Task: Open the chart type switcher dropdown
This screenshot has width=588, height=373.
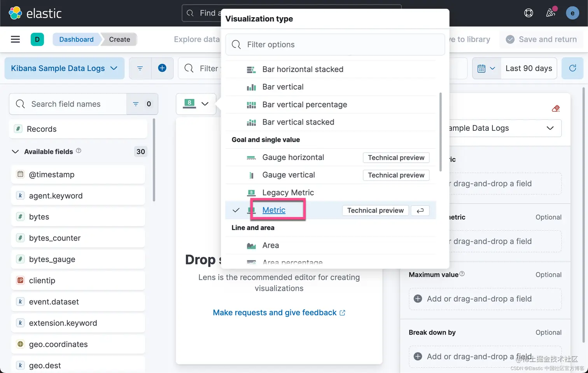Action: tap(196, 104)
